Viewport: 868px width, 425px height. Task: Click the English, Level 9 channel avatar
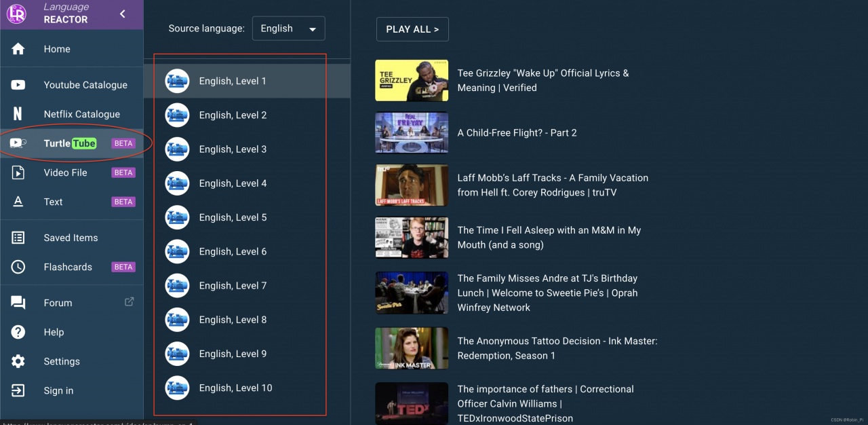177,354
